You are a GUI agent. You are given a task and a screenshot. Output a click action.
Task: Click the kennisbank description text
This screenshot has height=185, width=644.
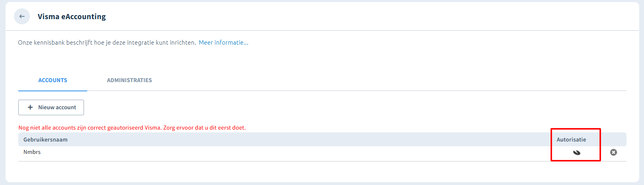(x=107, y=42)
